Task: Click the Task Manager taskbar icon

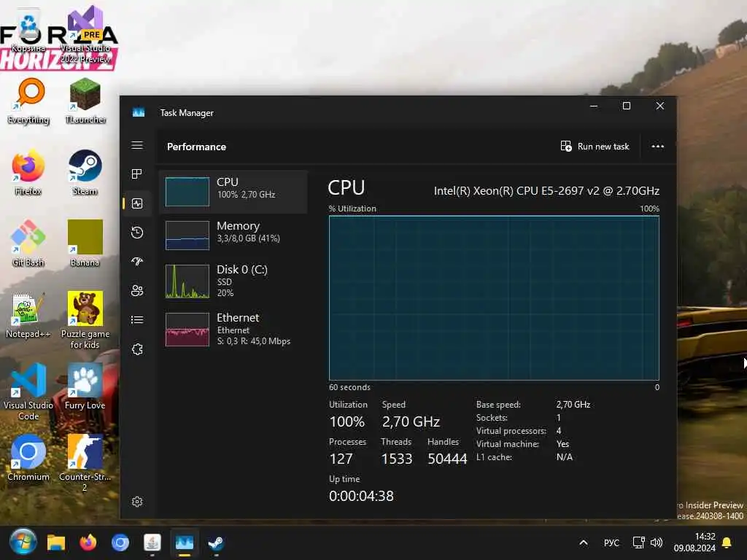Action: point(185,542)
